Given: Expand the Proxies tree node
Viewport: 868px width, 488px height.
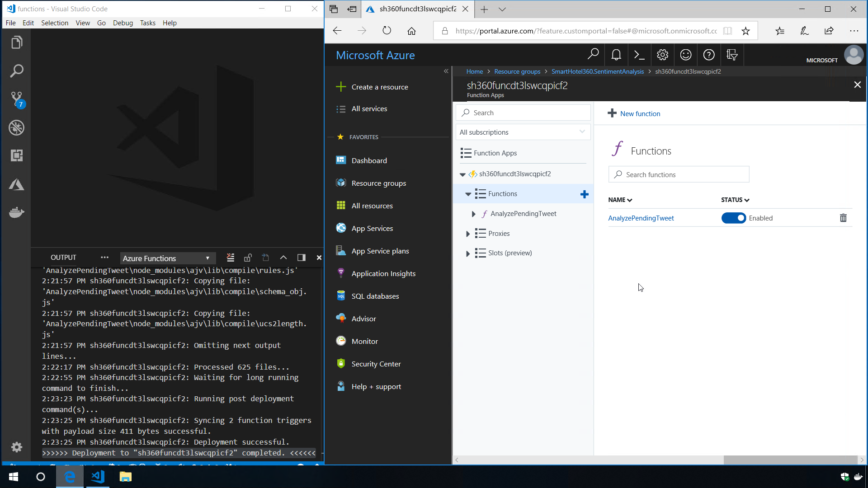Looking at the screenshot, I should coord(468,234).
